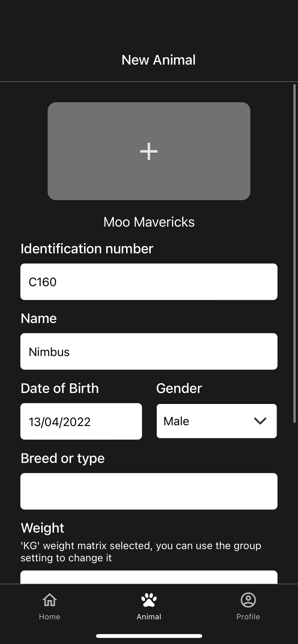Viewport: 298px width, 644px height.
Task: Open the Gender dropdown showing Male
Action: (217, 421)
